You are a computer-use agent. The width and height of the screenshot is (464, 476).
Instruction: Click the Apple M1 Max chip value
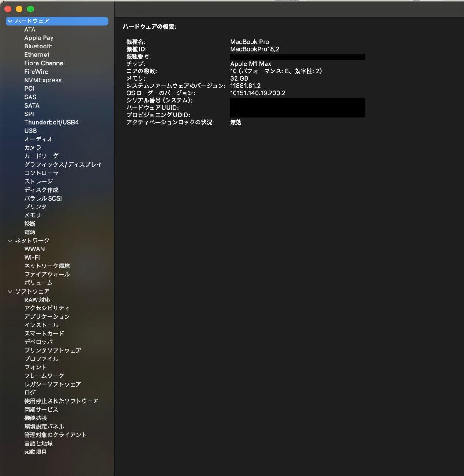(251, 64)
